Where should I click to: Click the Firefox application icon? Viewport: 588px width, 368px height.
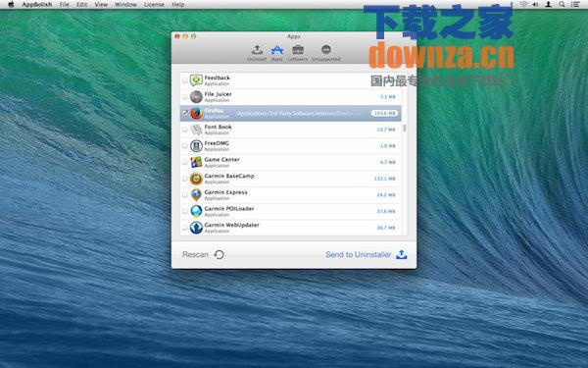tap(196, 113)
